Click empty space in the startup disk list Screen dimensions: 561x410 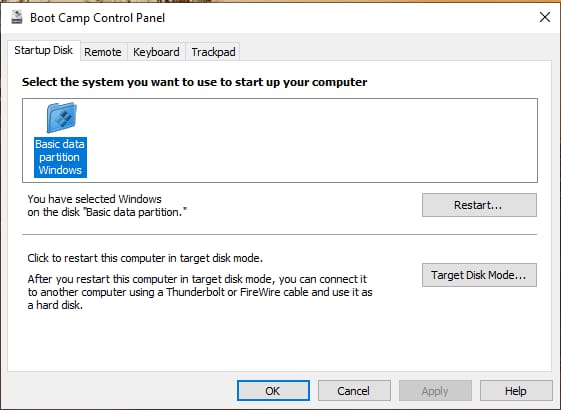(311, 140)
